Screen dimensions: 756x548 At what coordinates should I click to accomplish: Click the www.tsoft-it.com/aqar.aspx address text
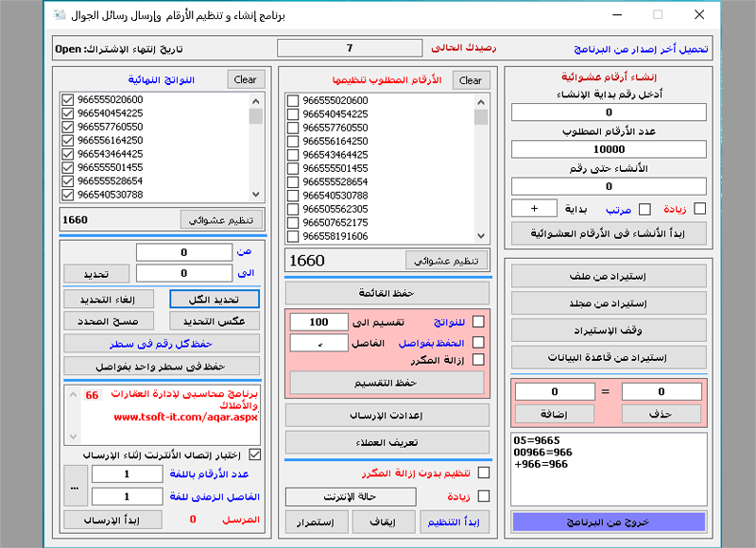coord(186,417)
